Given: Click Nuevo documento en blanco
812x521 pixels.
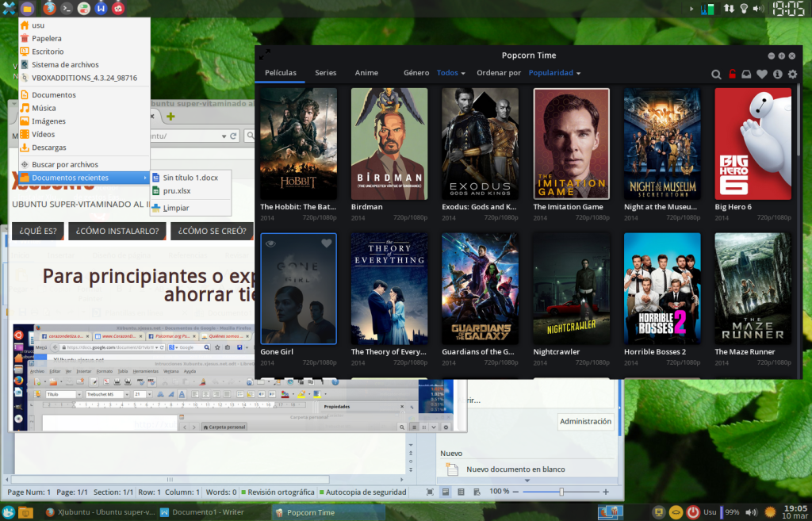Looking at the screenshot, I should 515,469.
